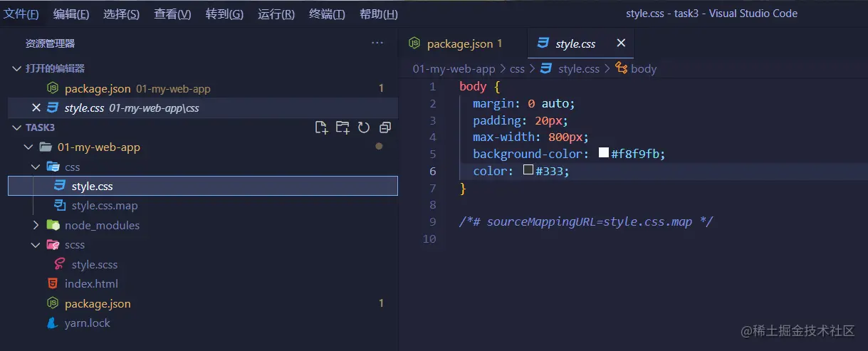This screenshot has height=351, width=868.
Task: Click the 'margin: 0 auto;' code line
Action: tap(523, 103)
